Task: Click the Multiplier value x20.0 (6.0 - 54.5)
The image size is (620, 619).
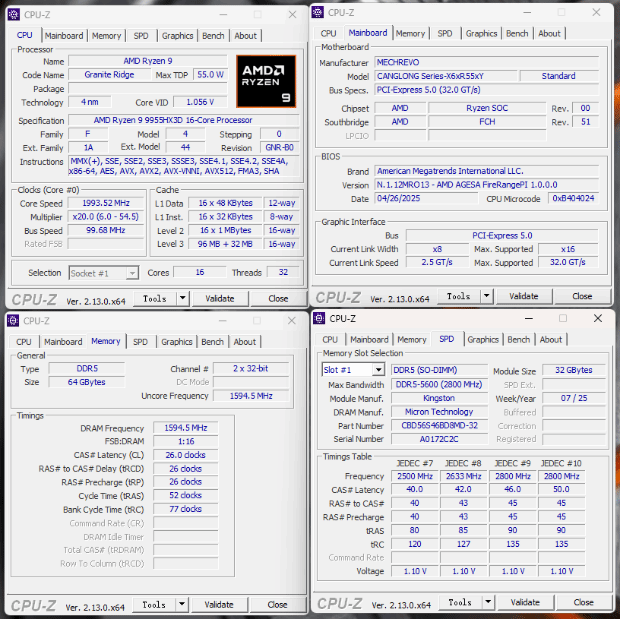Action: click(106, 217)
